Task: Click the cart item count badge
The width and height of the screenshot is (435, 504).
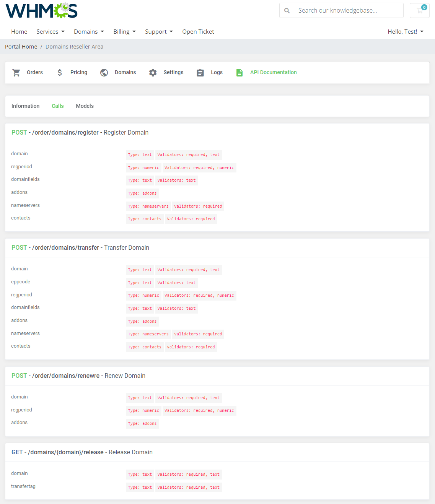Action: (424, 7)
